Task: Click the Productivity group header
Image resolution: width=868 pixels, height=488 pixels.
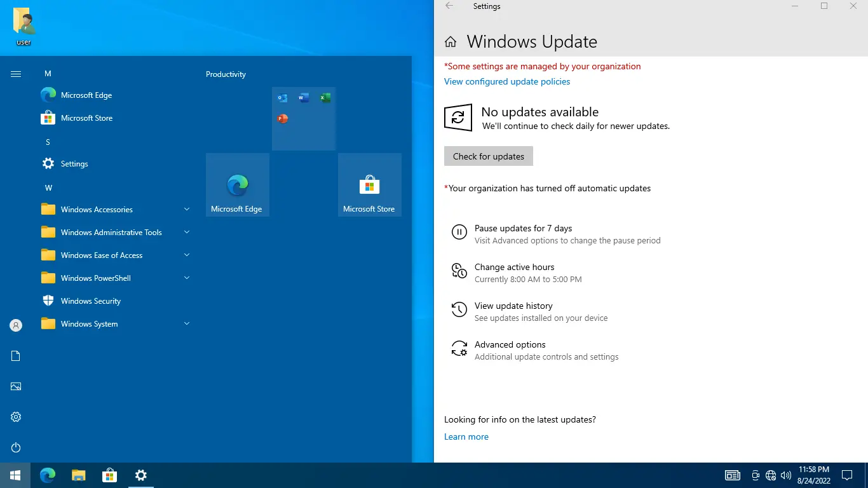Action: click(226, 74)
